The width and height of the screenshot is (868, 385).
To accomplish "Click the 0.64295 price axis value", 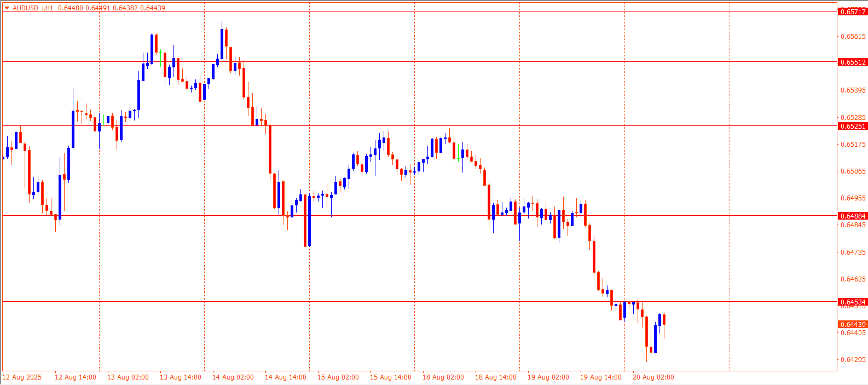I will 853,360.
